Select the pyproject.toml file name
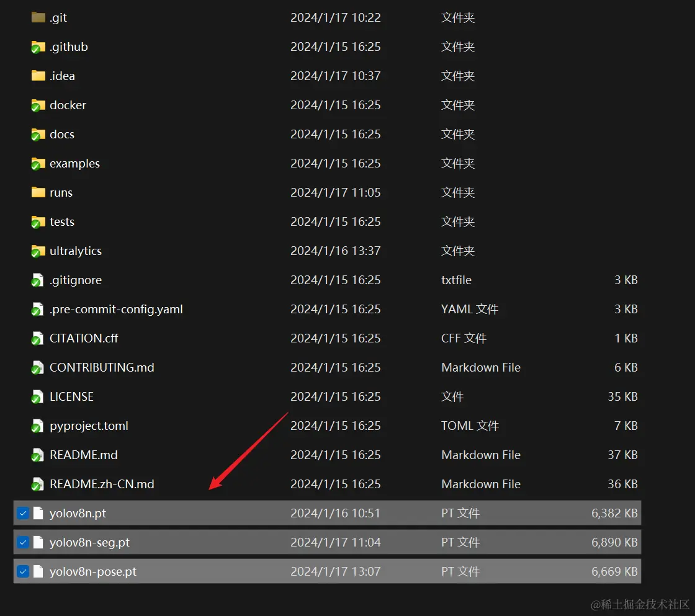This screenshot has width=695, height=616. coord(89,426)
